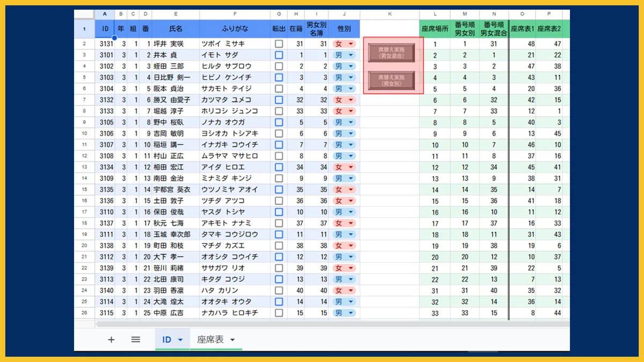Click the furigana cell ミナミダ キンジ
This screenshot has width=644, height=362.
click(235, 179)
